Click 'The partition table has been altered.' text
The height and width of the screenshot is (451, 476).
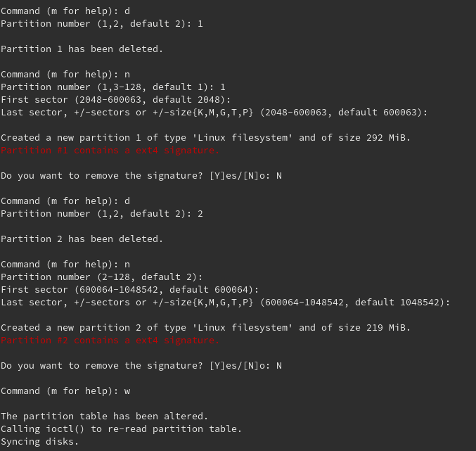click(x=104, y=417)
